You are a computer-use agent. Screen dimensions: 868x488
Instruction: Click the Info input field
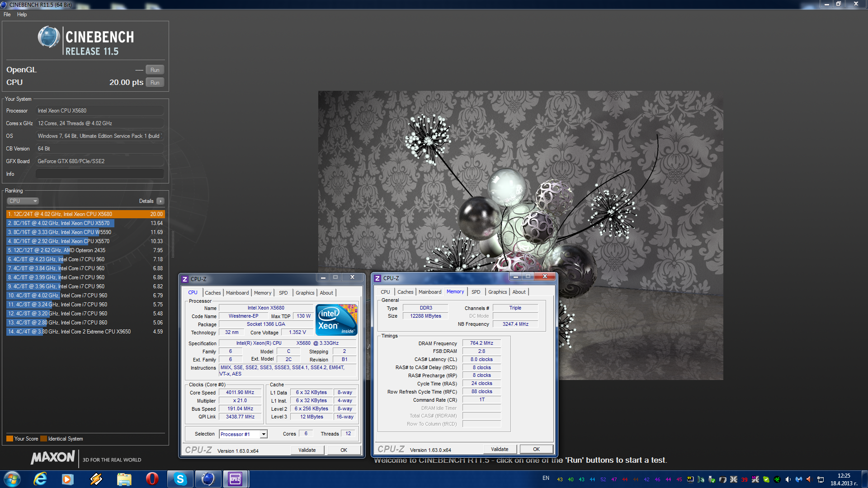[99, 174]
